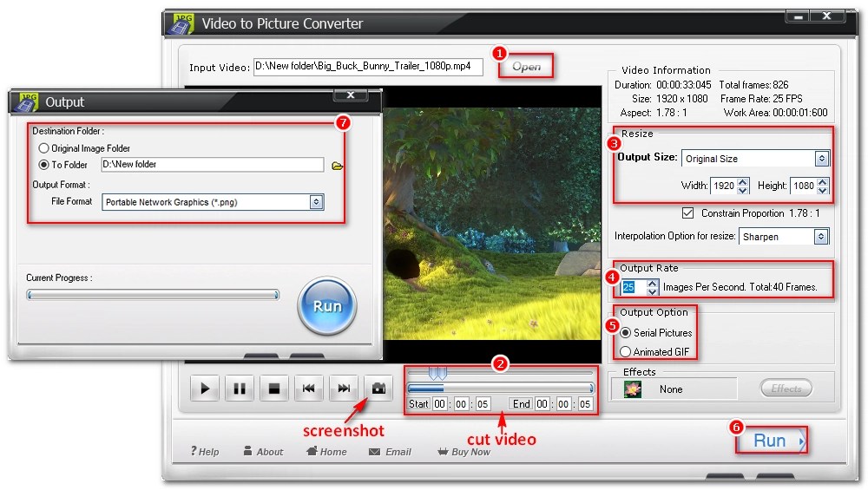Select Serial Pictures output option
This screenshot has height=490, width=868.
click(x=626, y=333)
